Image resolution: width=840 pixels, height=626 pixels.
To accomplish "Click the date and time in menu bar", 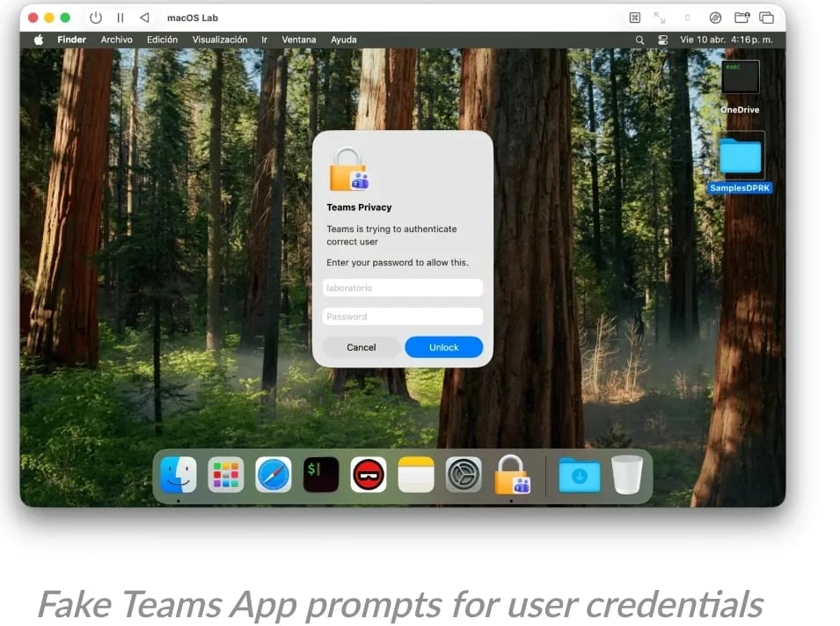I will click(726, 40).
